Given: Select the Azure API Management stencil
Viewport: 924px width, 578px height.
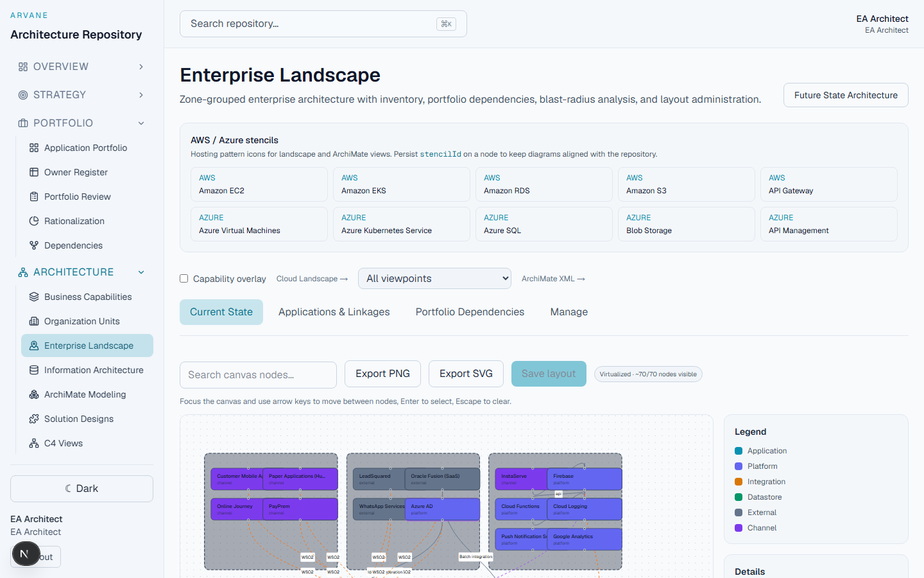Looking at the screenshot, I should (x=829, y=224).
